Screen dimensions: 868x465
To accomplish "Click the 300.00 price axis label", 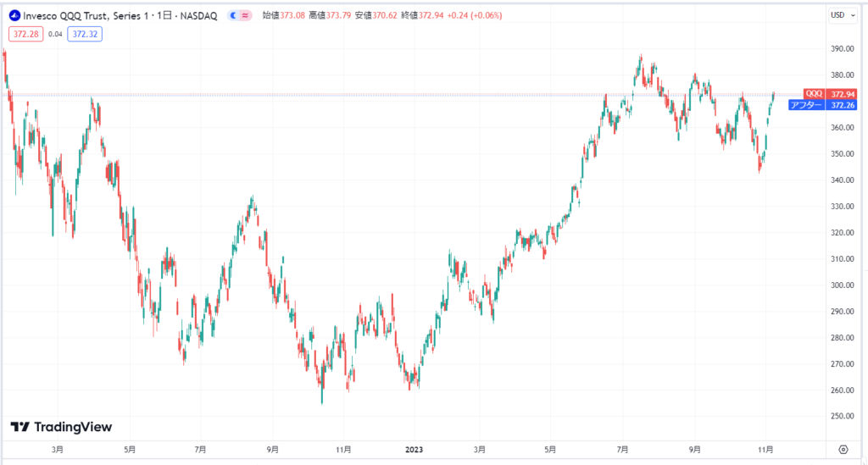I will coord(842,285).
